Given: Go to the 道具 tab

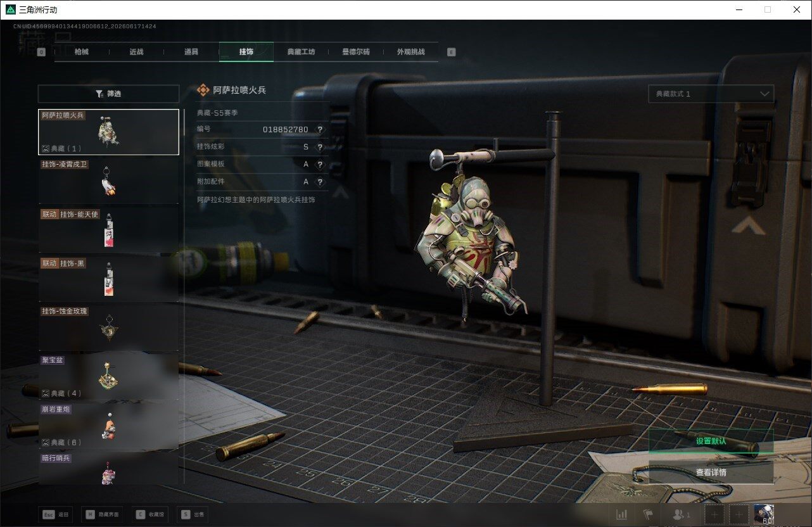Looking at the screenshot, I should 191,52.
